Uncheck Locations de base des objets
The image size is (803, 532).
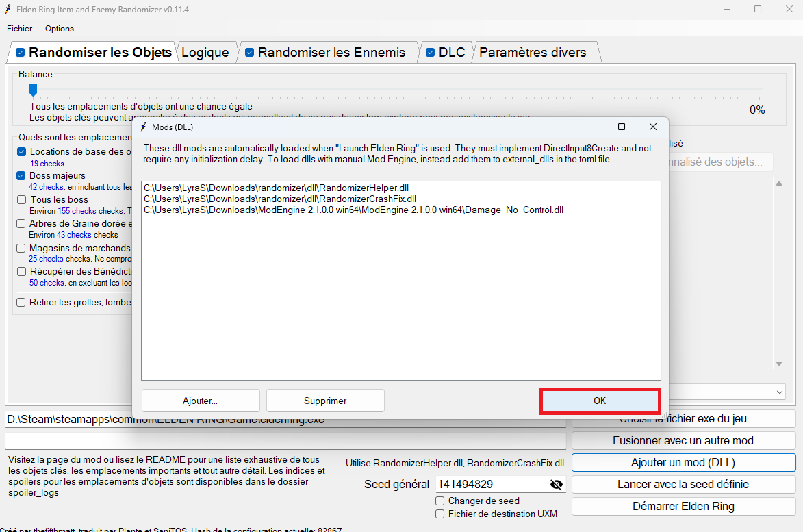(21, 151)
